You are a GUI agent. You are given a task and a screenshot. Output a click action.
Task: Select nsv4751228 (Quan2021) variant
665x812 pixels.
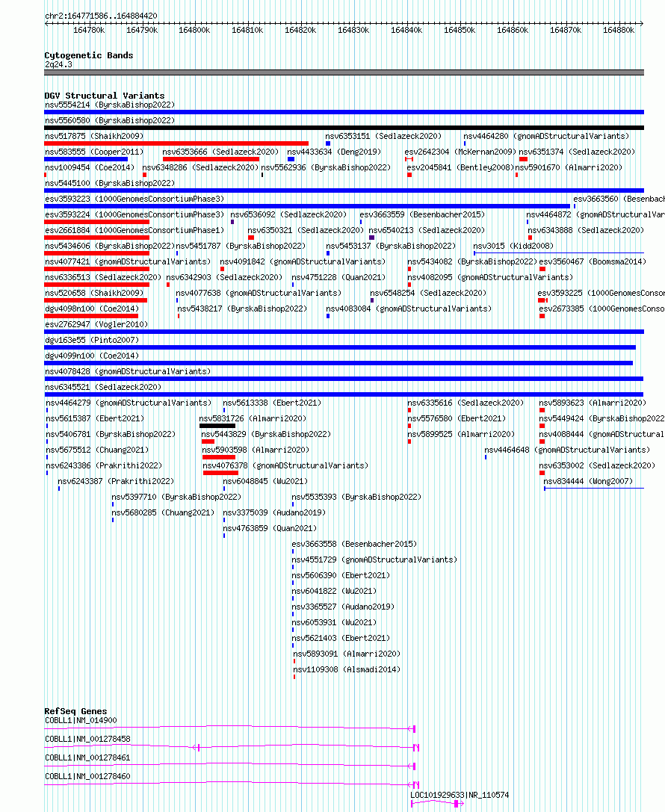(338, 277)
